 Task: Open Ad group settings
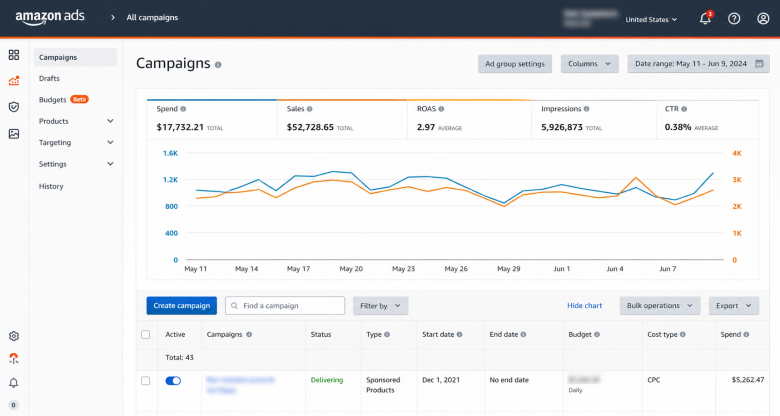pos(515,64)
